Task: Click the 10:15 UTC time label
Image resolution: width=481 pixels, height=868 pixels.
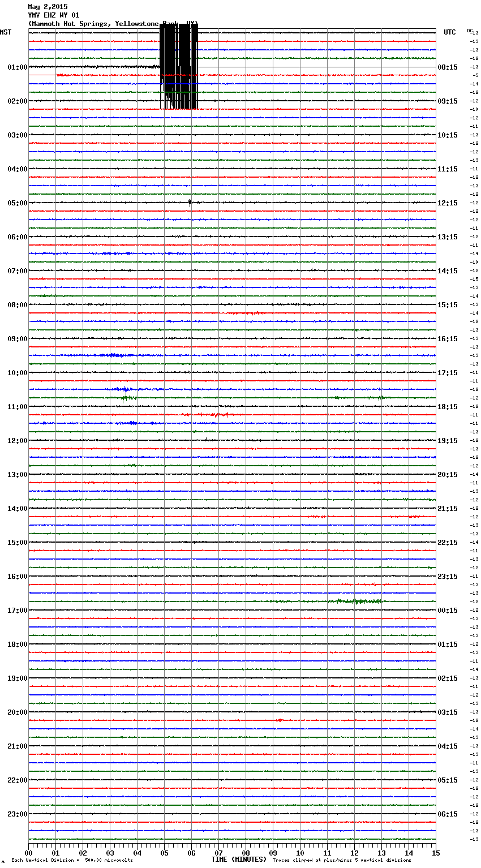Action: coord(448,135)
